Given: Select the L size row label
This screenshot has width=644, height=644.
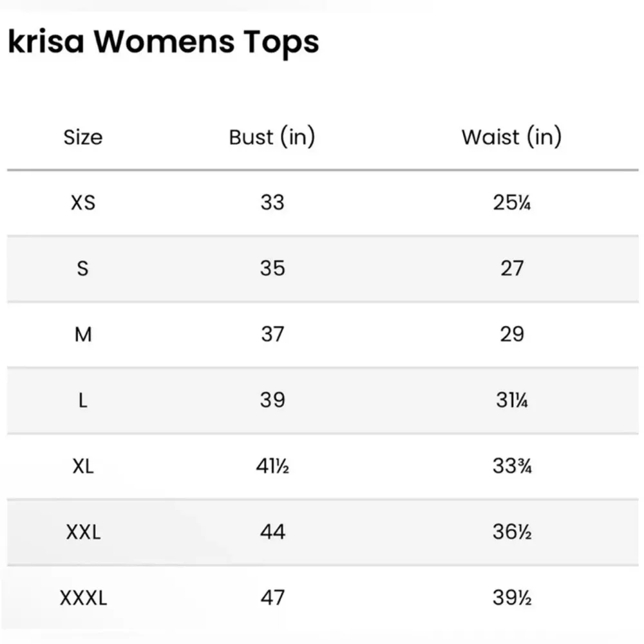Looking at the screenshot, I should [x=83, y=401].
